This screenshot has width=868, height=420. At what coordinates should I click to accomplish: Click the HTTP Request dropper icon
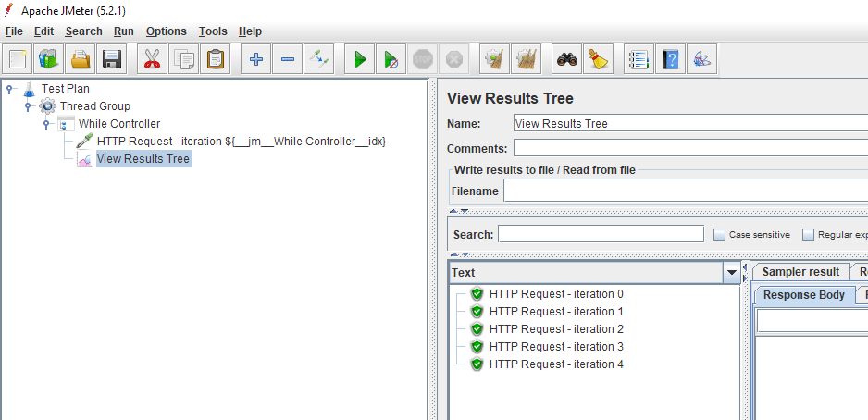coord(85,142)
